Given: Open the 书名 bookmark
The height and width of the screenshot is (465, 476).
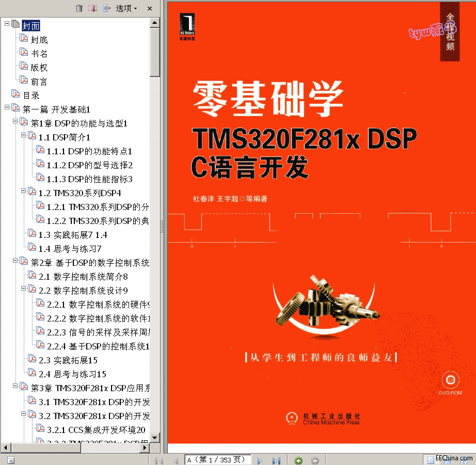Looking at the screenshot, I should [x=39, y=54].
